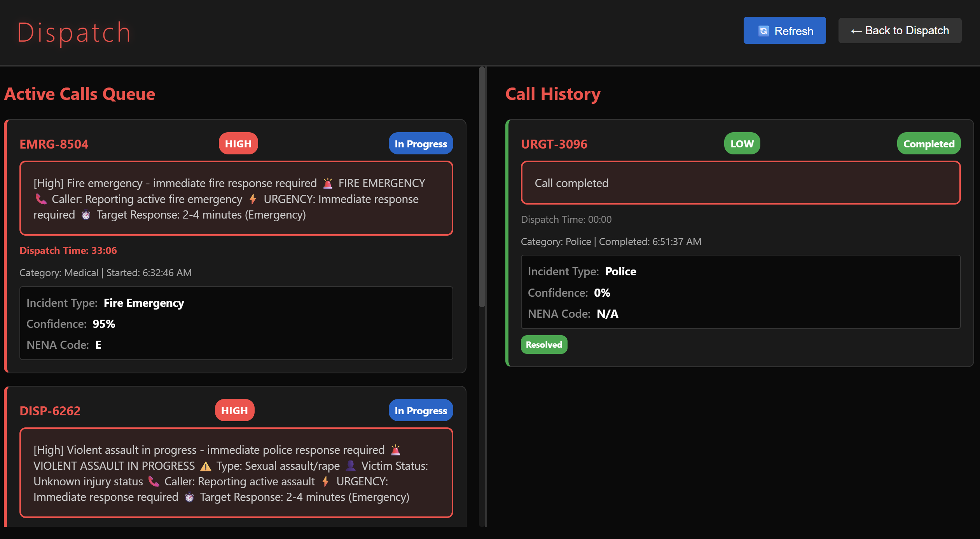Screen dimensions: 980x539
Task: Open call ID DISP-6262
Action: (x=50, y=411)
